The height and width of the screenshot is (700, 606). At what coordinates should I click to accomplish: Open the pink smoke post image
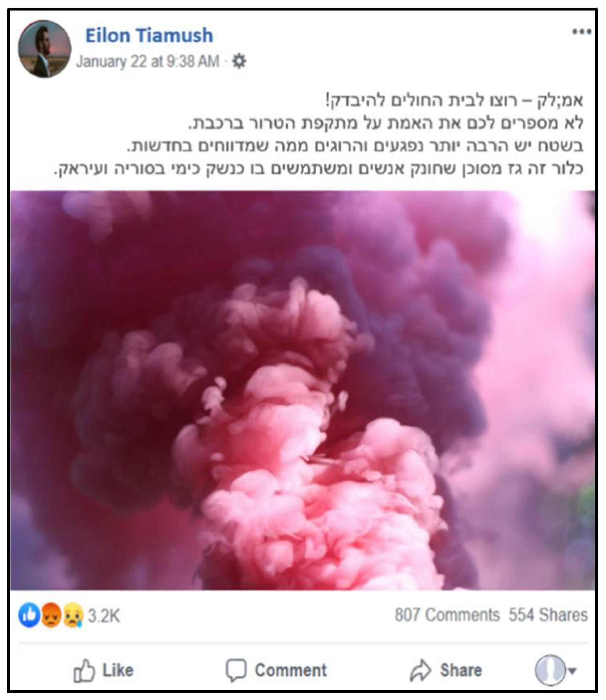point(303,390)
